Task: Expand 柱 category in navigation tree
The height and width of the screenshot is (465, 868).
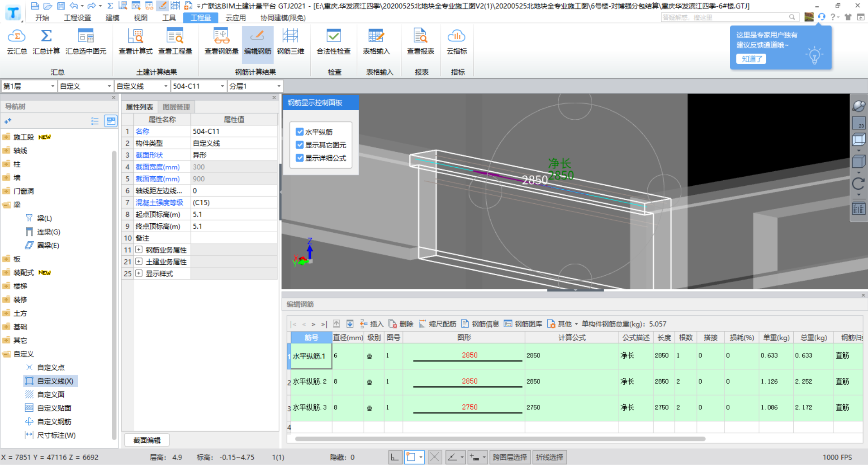Action: click(6, 164)
